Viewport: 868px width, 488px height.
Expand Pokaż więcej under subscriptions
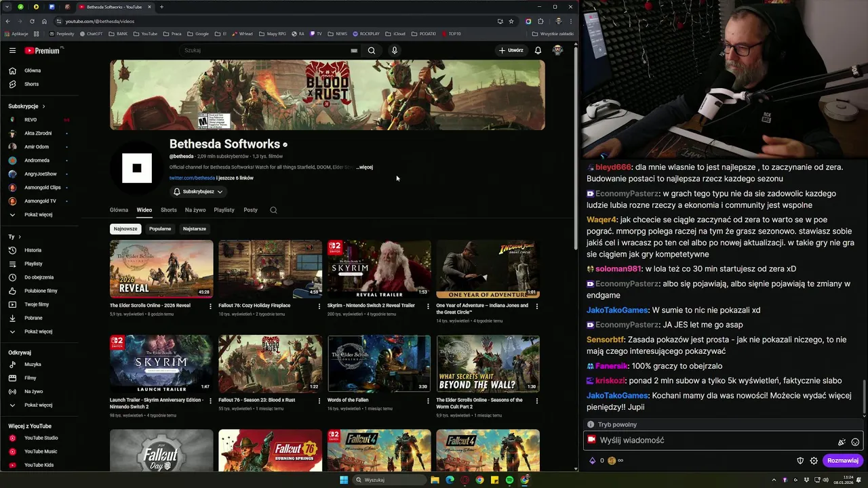38,215
